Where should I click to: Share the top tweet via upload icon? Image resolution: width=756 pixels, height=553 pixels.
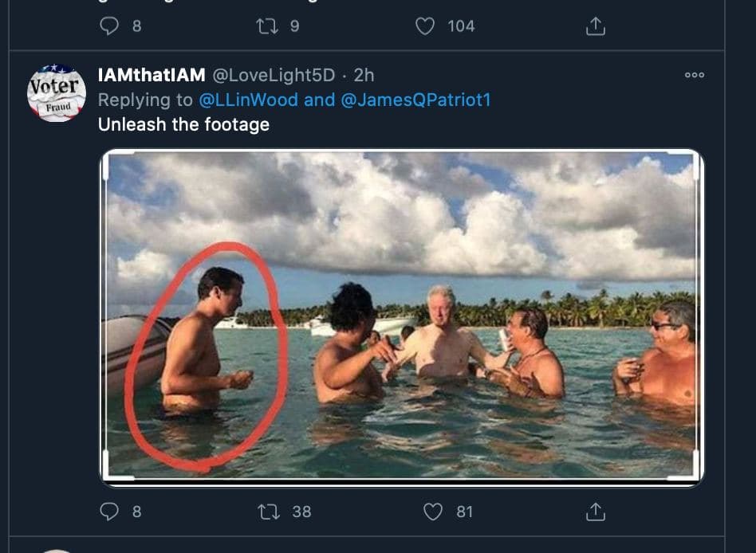click(x=596, y=26)
